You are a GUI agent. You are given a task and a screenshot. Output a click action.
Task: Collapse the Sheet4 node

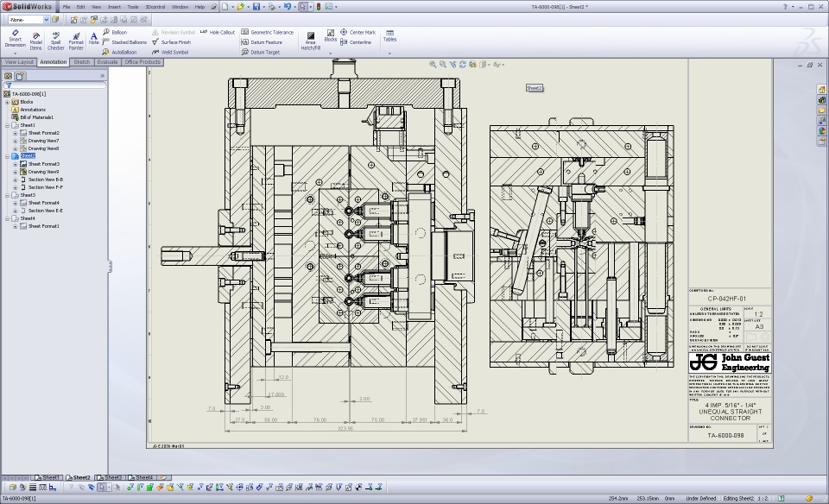tap(8, 218)
